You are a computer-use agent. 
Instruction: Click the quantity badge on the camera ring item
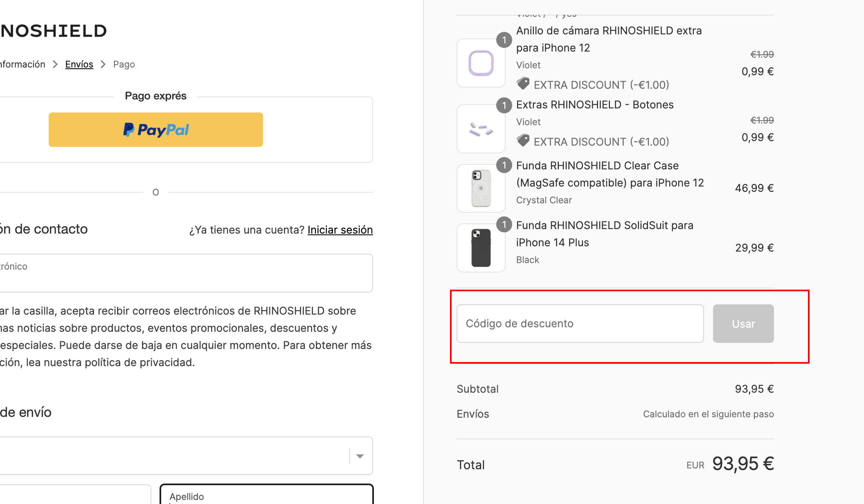pyautogui.click(x=504, y=40)
